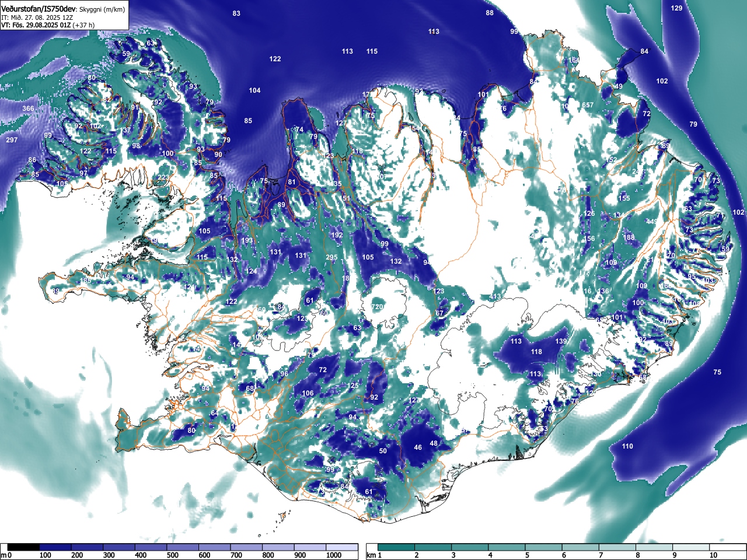747x560 pixels.
Task: Click the visibility value 104 offshore northwest
Action: (x=254, y=90)
